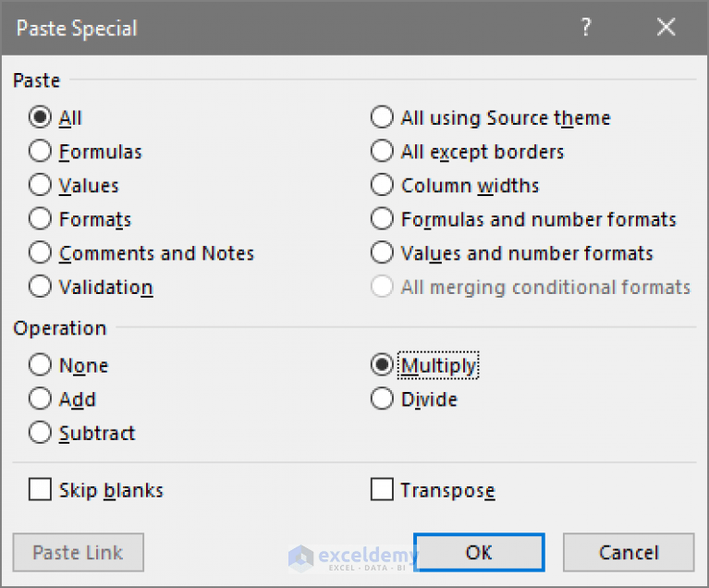Screen dimensions: 709x588
Task: Pick the Formats radio button
Action: click(40, 219)
